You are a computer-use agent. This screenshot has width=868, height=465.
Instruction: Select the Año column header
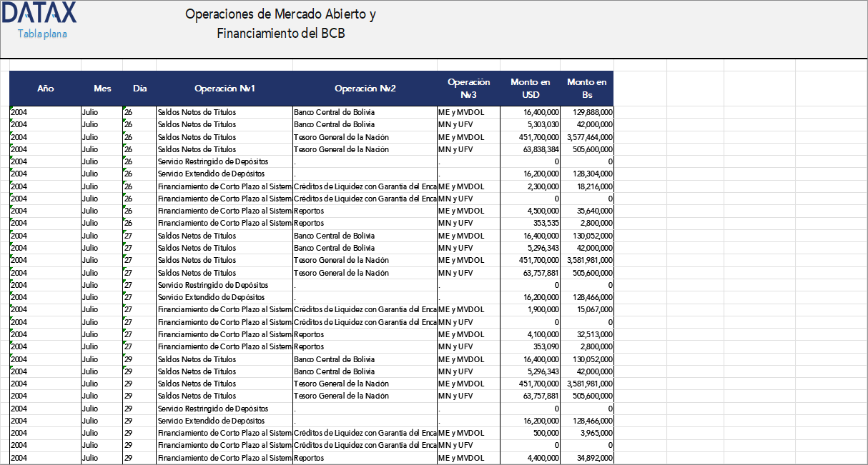click(x=46, y=88)
